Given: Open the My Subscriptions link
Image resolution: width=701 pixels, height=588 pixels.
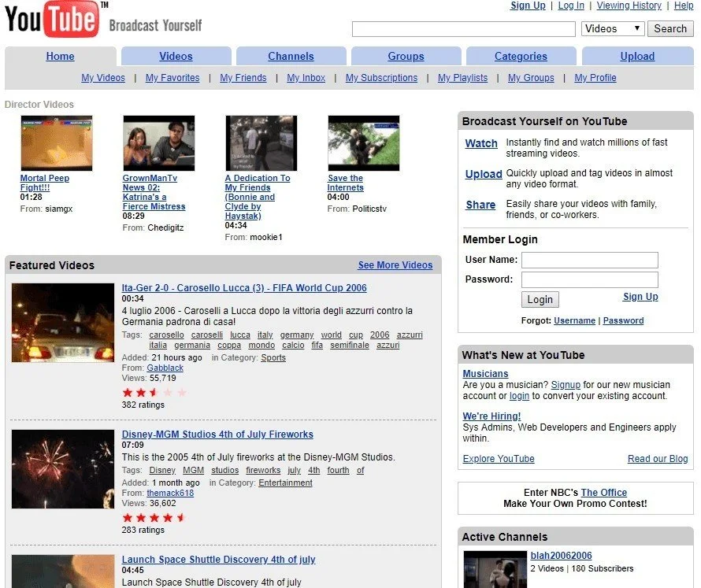Looking at the screenshot, I should (381, 78).
